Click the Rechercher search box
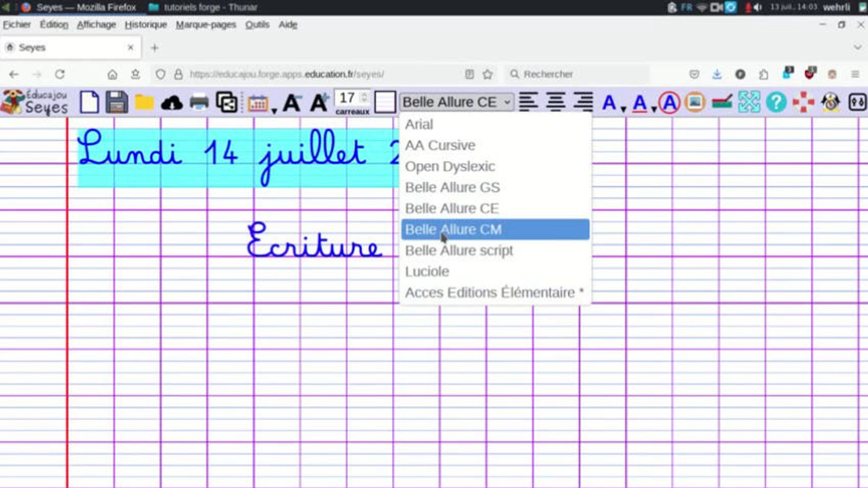 click(x=577, y=74)
